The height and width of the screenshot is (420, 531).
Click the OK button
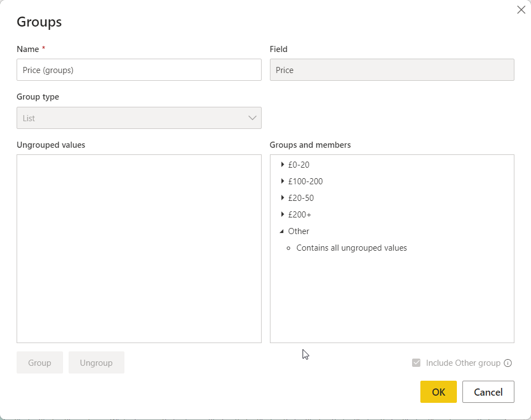pos(439,392)
